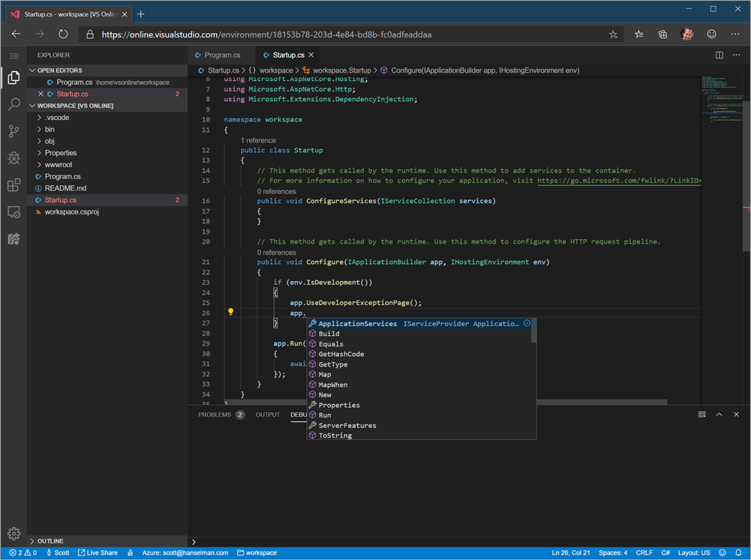Collapse the Open Editors section
The width and height of the screenshot is (751, 560).
coord(107,70)
